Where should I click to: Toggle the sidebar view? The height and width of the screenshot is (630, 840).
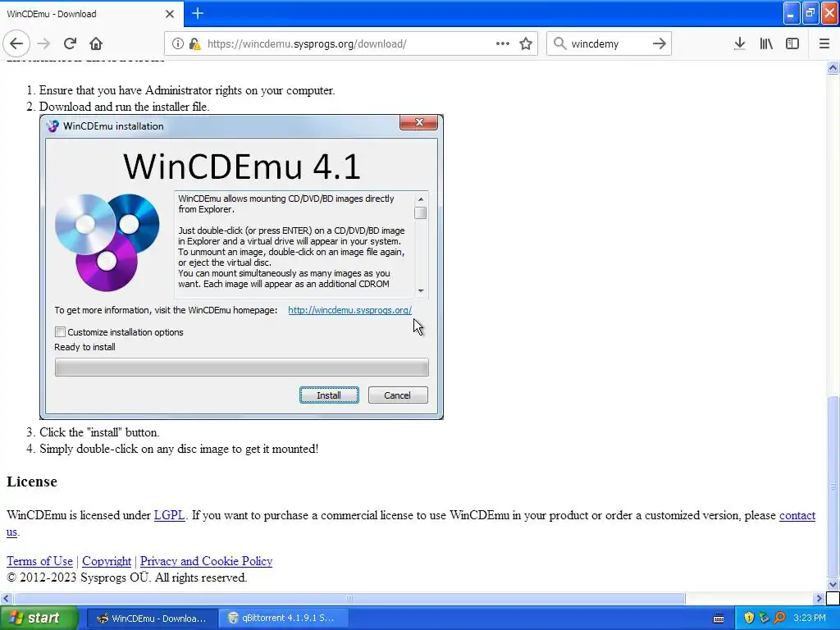[792, 43]
